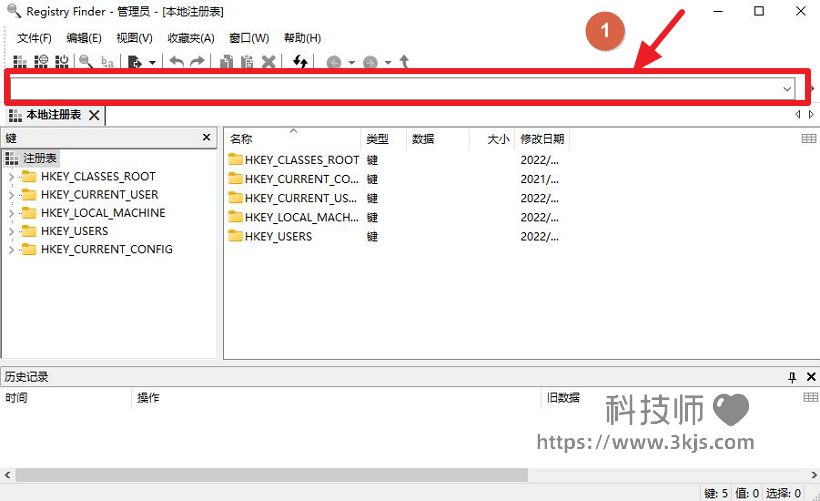The height and width of the screenshot is (501, 820).
Task: Click the 操作 history column header
Action: 335,397
